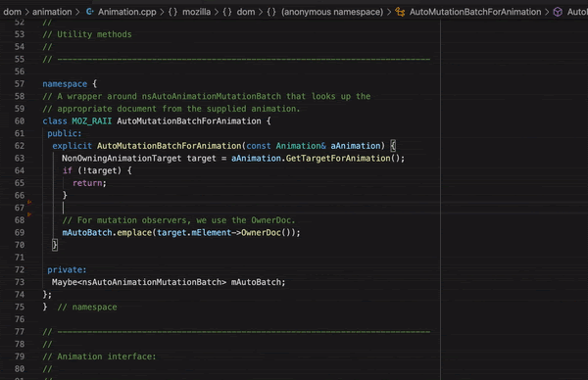Select the Animation.cpp breadcrumb item
The image size is (588, 380).
click(x=126, y=12)
